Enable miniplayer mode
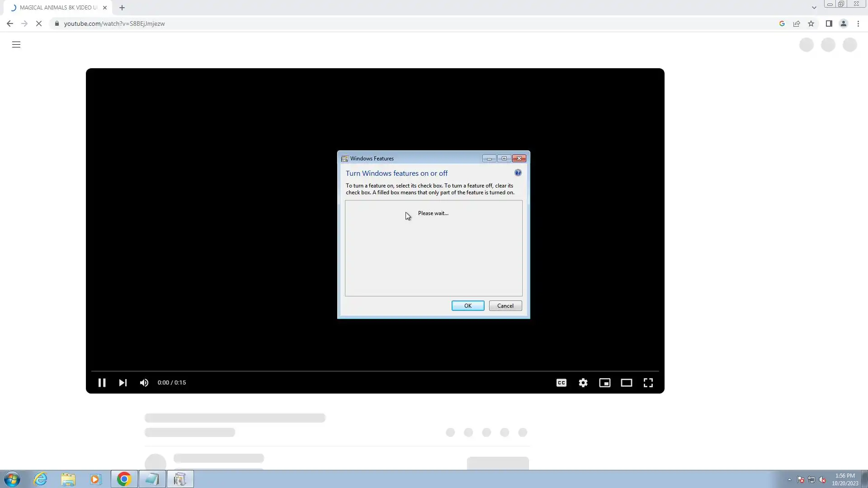Viewport: 868px width, 488px height. (x=604, y=383)
